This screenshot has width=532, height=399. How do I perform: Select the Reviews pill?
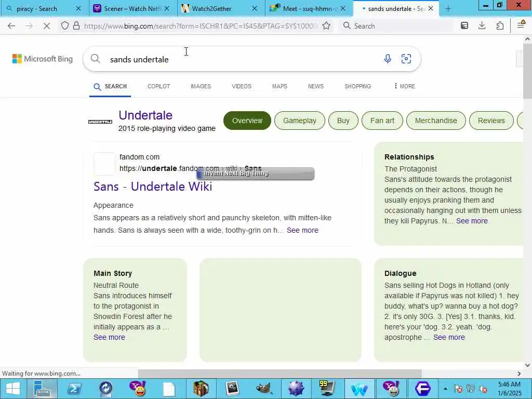point(491,121)
